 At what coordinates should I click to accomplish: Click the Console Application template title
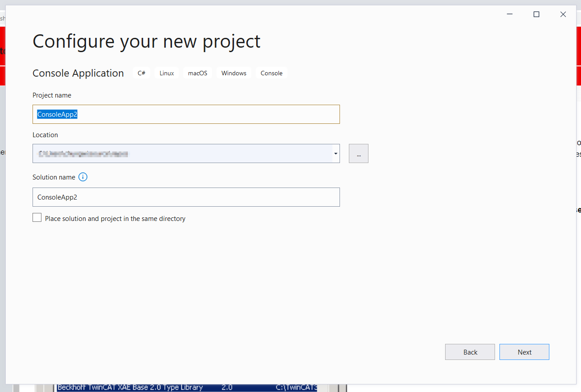click(x=78, y=73)
